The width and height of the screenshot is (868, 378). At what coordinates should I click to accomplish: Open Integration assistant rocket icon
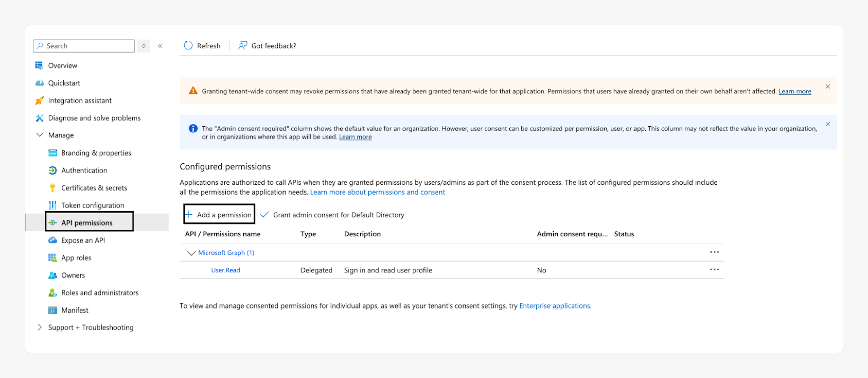click(39, 100)
